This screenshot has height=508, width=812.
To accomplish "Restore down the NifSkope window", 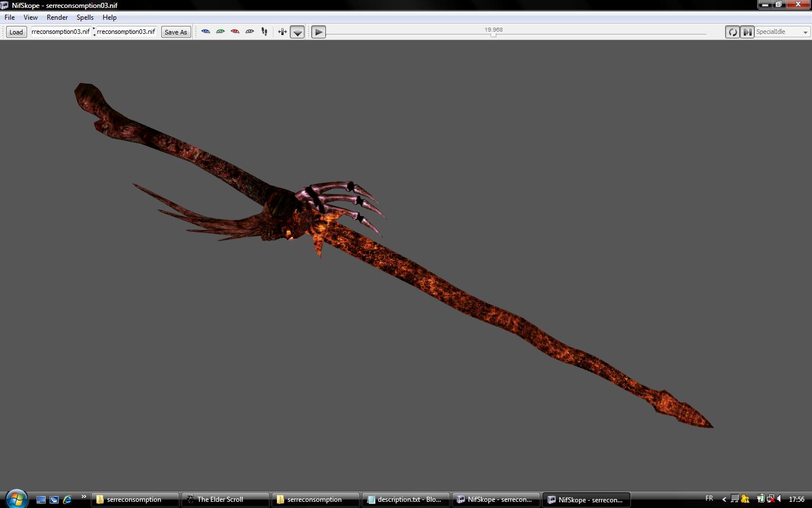I will pyautogui.click(x=779, y=5).
